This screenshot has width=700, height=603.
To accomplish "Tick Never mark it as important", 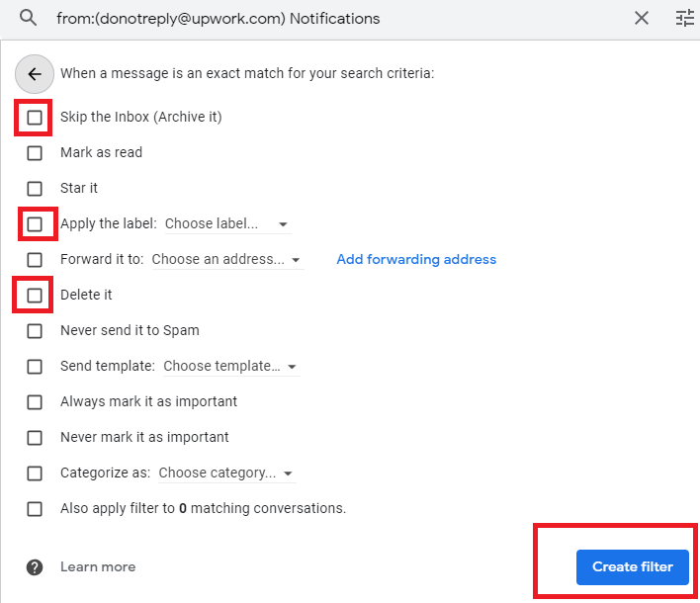I will (35, 438).
